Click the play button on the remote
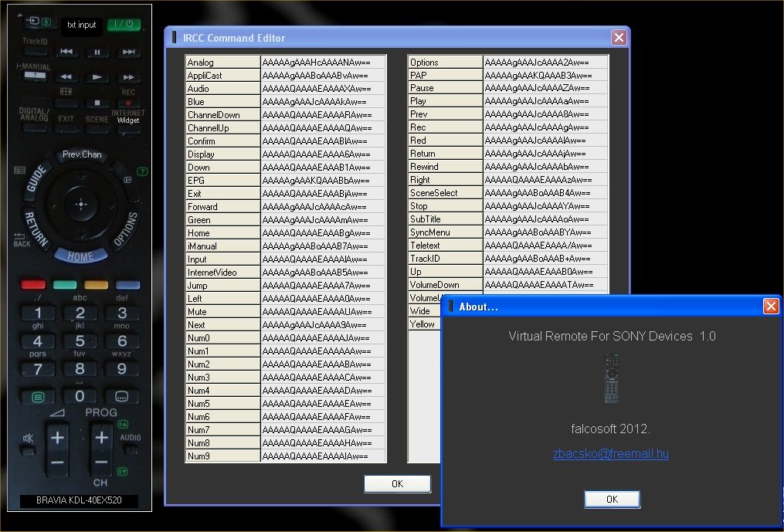 pos(97,77)
